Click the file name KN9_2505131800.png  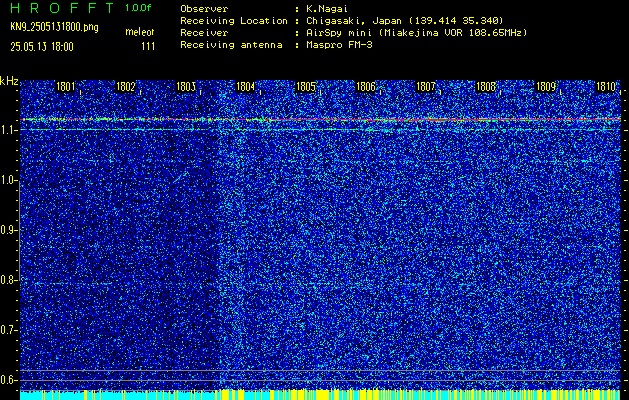click(x=54, y=27)
